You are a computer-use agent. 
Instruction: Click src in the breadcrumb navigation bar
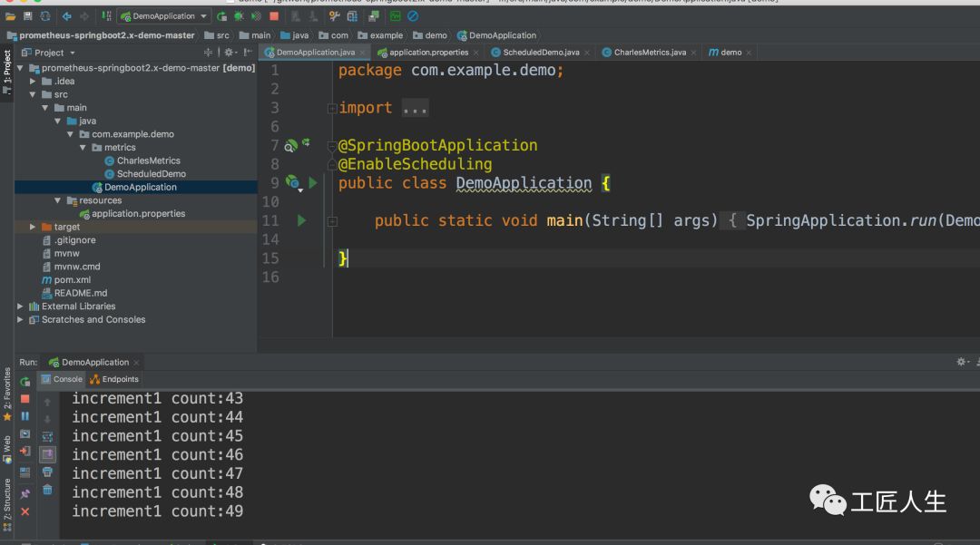pos(222,35)
